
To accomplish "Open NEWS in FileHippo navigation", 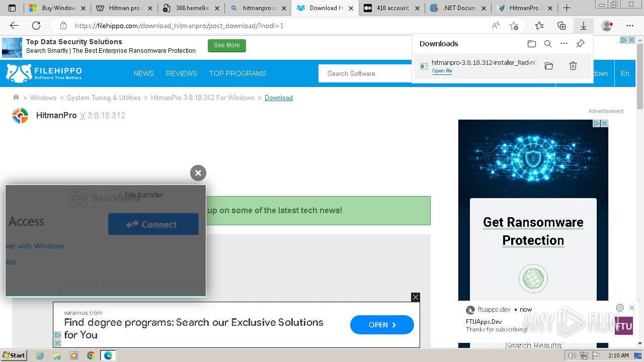I will tap(144, 73).
